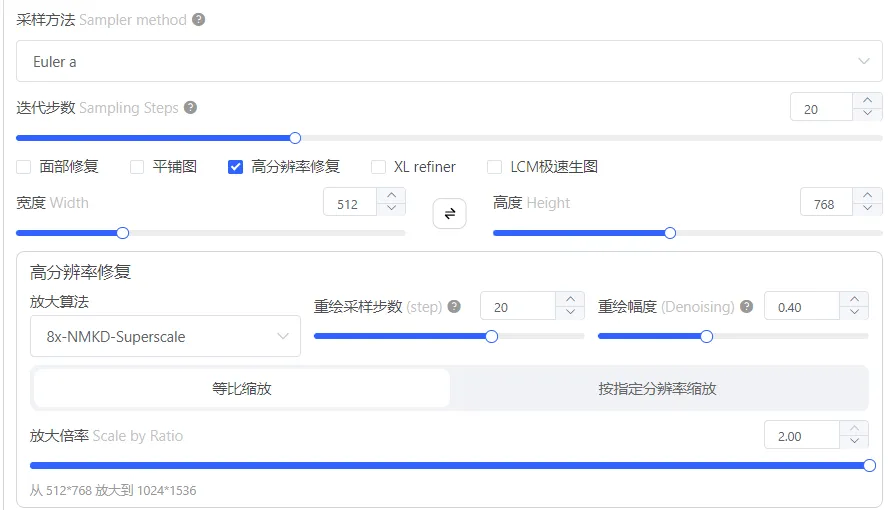Click the Denoising help question icon
The width and height of the screenshot is (888, 510).
[747, 306]
